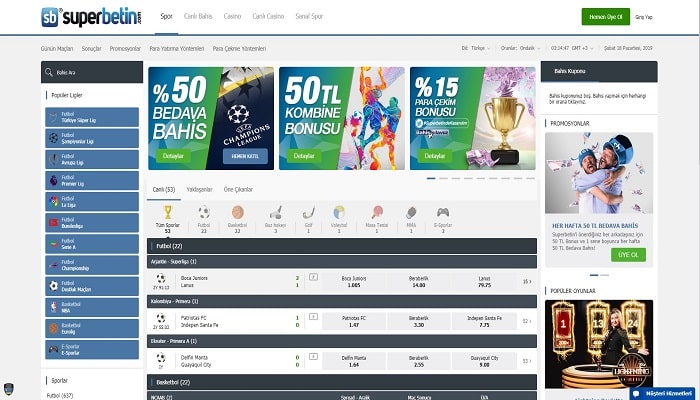Click the E-Sporlar gamepad icon
Screen dimensions: 700x400
[x=442, y=213]
